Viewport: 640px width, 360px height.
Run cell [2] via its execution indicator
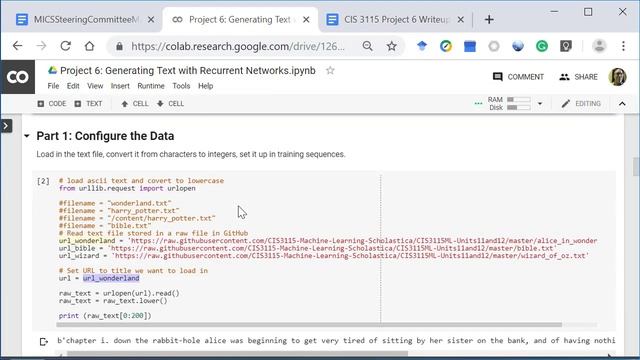click(x=43, y=181)
